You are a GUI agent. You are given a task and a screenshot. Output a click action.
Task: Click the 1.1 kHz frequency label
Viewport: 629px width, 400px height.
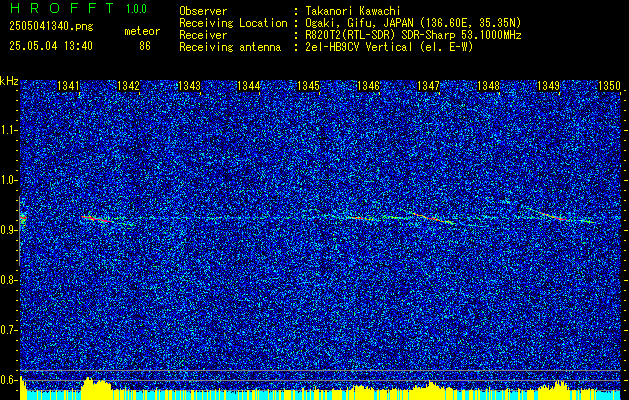9,130
